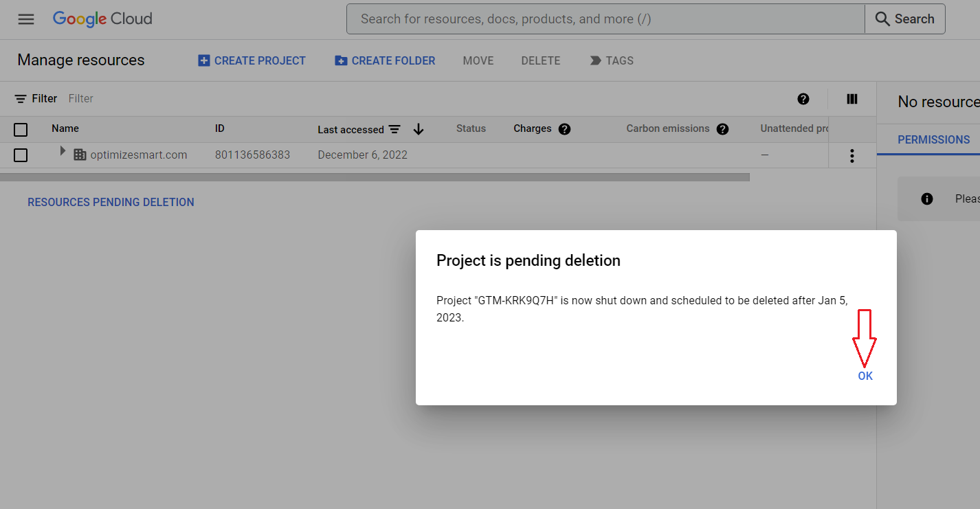Viewport: 980px width, 509px height.
Task: Click the Manage resources page title
Action: tap(81, 60)
